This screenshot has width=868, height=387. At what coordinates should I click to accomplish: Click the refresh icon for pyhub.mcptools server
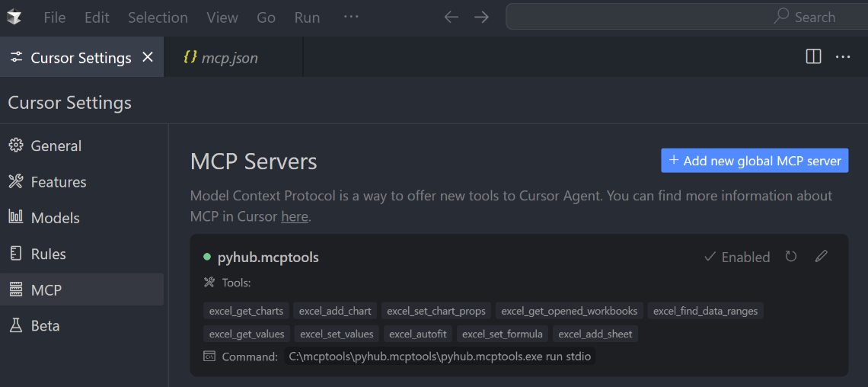791,257
